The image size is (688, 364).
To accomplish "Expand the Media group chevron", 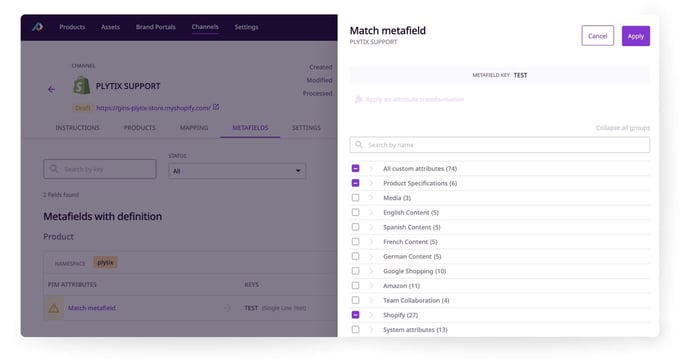I will click(x=371, y=198).
